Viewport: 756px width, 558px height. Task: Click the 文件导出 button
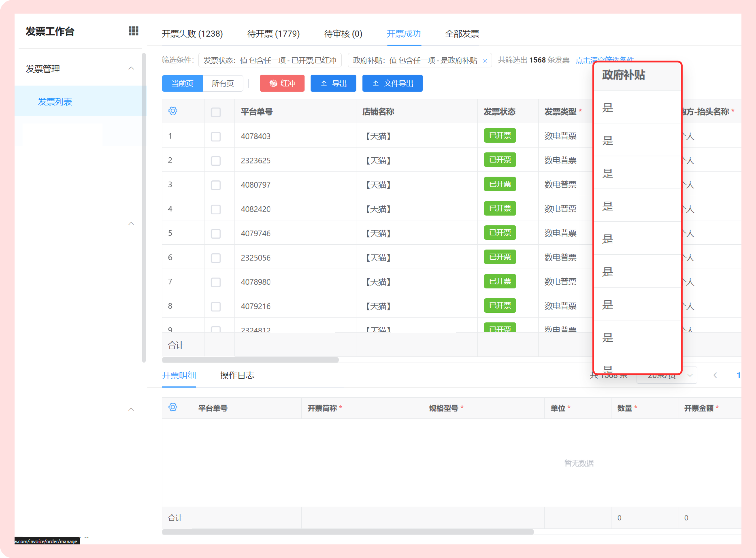coord(392,83)
